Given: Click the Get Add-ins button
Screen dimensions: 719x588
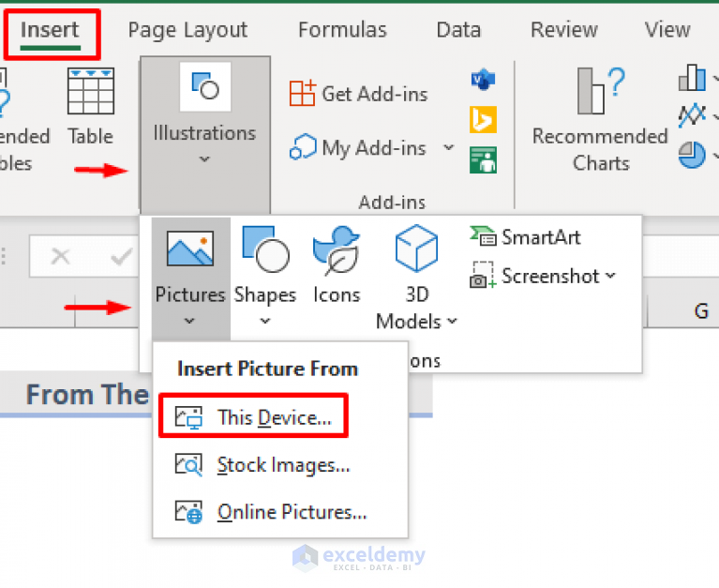Looking at the screenshot, I should click(358, 94).
